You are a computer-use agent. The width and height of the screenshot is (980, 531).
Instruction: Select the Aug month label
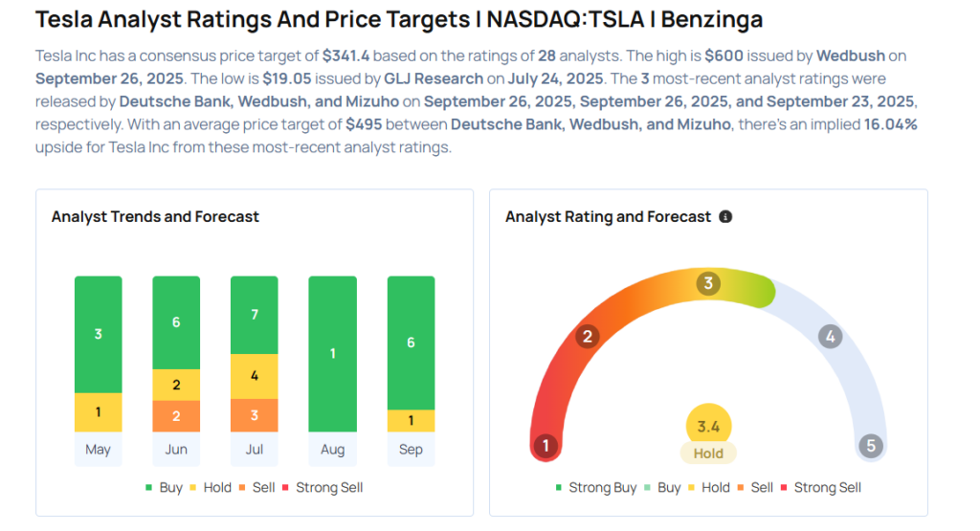pos(332,450)
